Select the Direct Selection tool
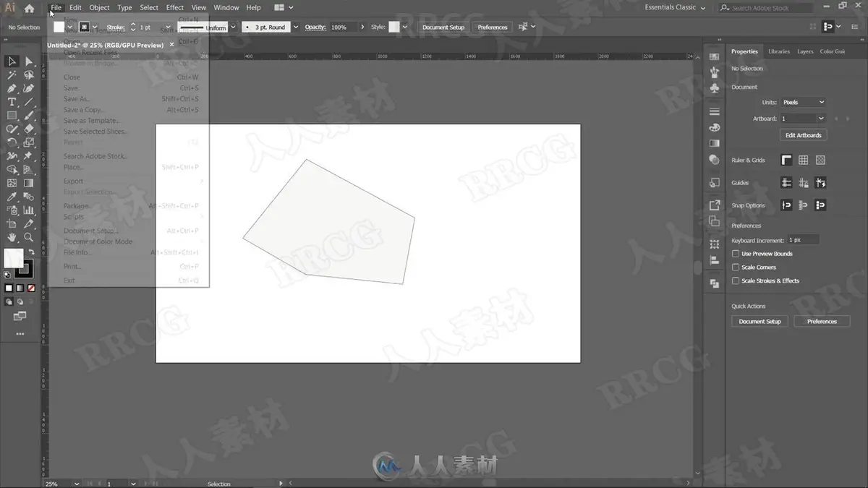 29,61
